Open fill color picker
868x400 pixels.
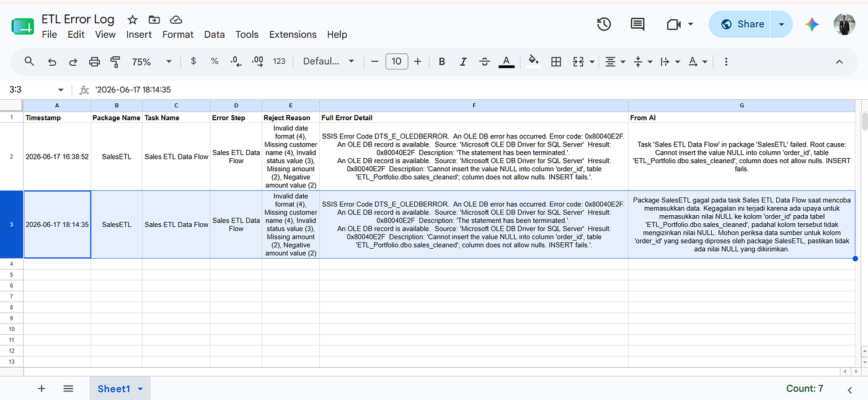point(533,61)
